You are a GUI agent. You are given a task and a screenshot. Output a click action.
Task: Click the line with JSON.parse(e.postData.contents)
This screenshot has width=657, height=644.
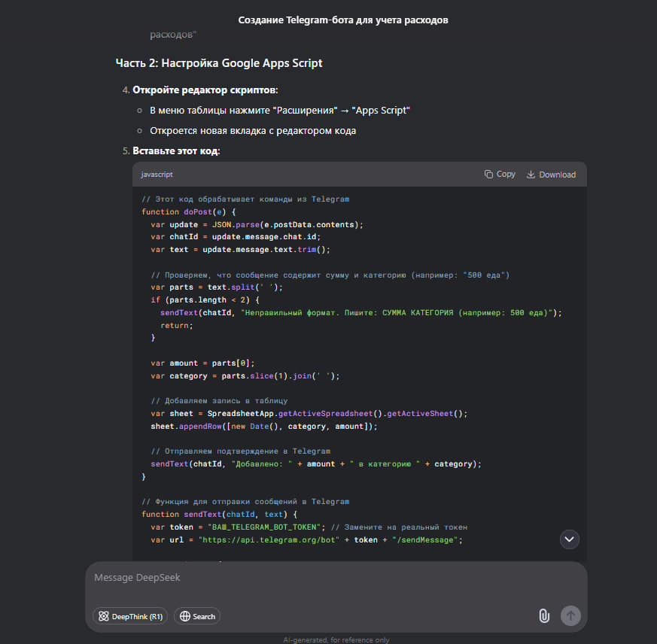coord(257,225)
